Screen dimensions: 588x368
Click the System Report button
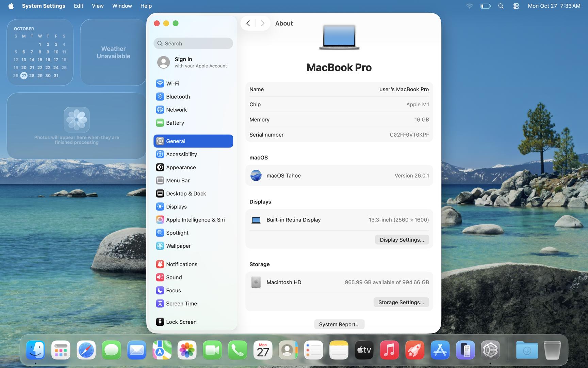point(339,324)
